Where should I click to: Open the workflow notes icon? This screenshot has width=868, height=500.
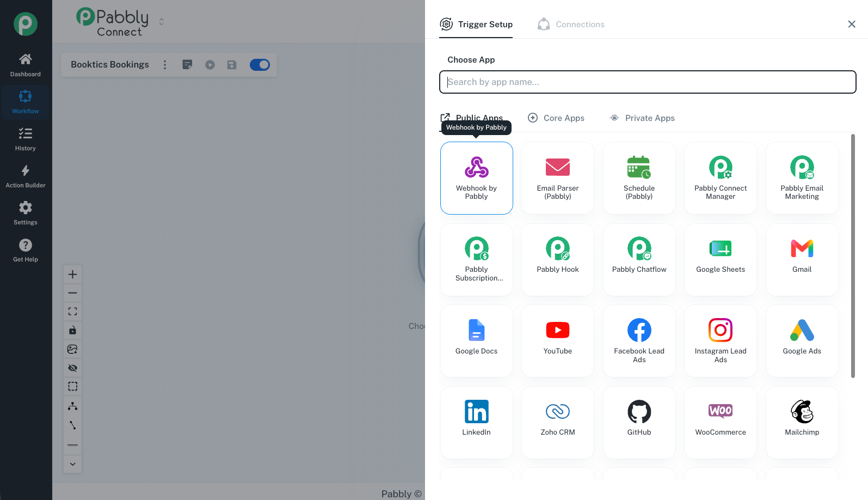[187, 65]
